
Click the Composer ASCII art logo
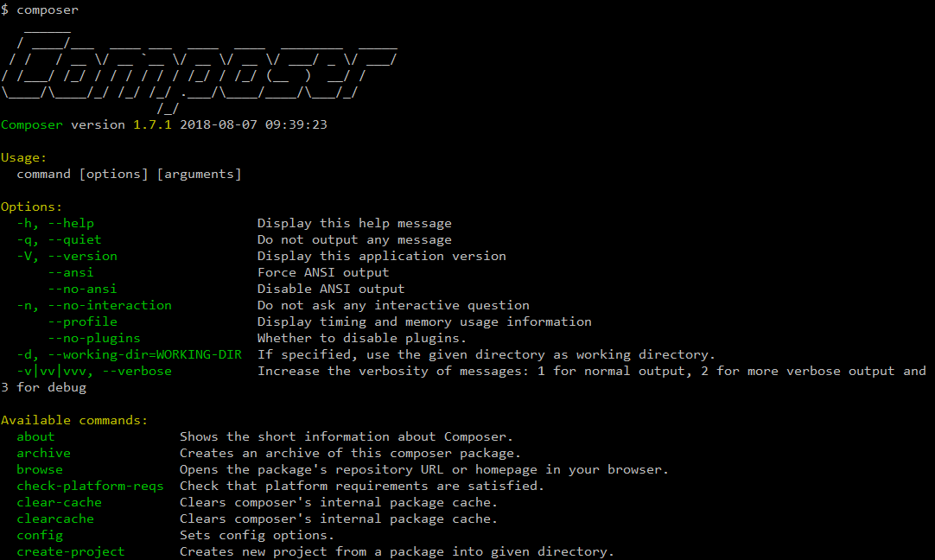click(x=199, y=71)
